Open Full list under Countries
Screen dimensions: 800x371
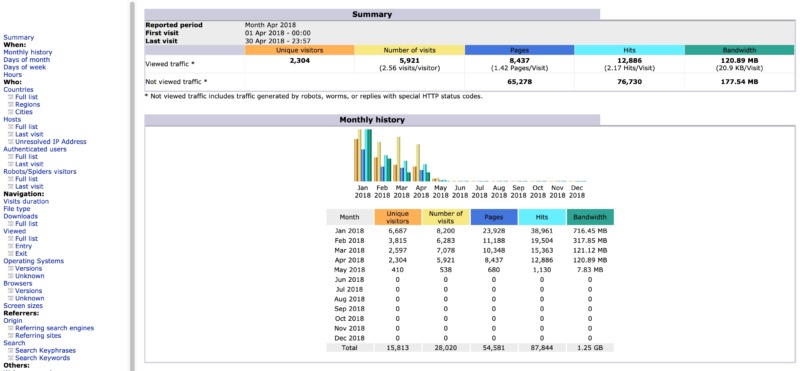[x=27, y=97]
